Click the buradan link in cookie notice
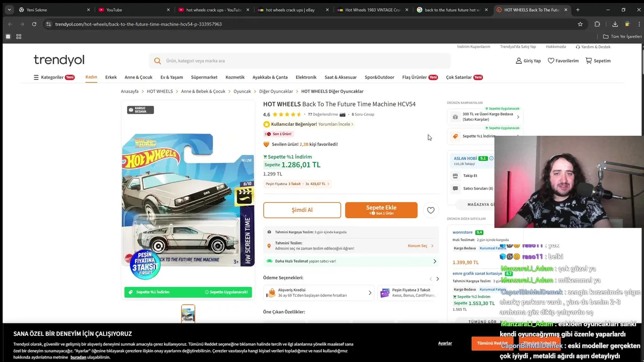 (78, 357)
